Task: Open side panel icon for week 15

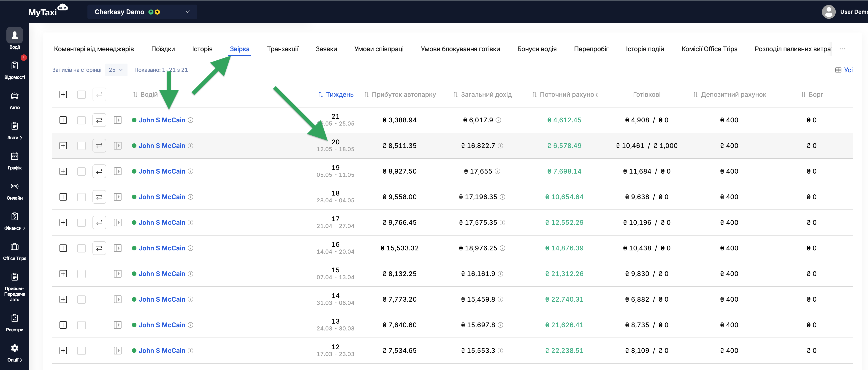Action: point(118,274)
